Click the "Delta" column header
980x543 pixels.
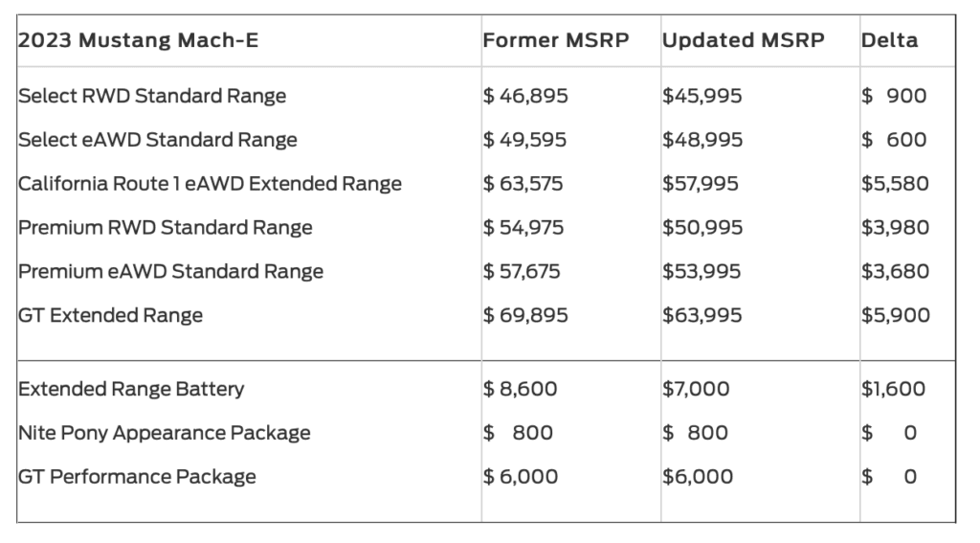[x=889, y=40]
